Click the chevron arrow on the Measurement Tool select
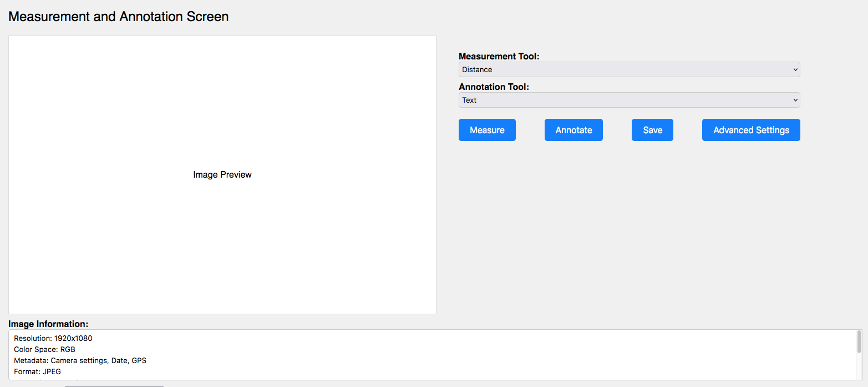This screenshot has height=387, width=868. point(795,69)
